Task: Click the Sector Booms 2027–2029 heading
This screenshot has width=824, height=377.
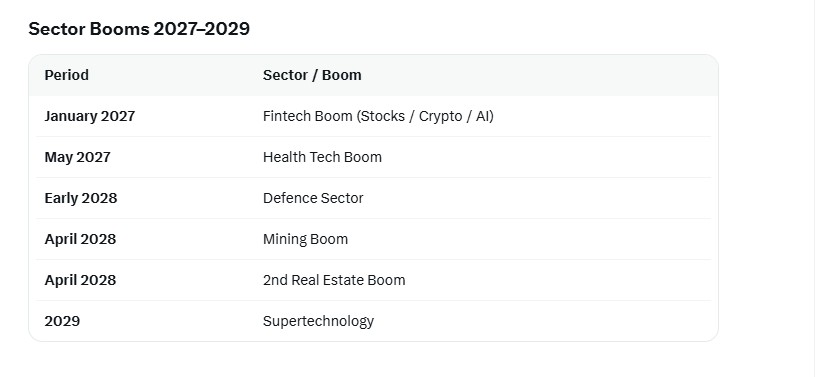Action: 139,29
